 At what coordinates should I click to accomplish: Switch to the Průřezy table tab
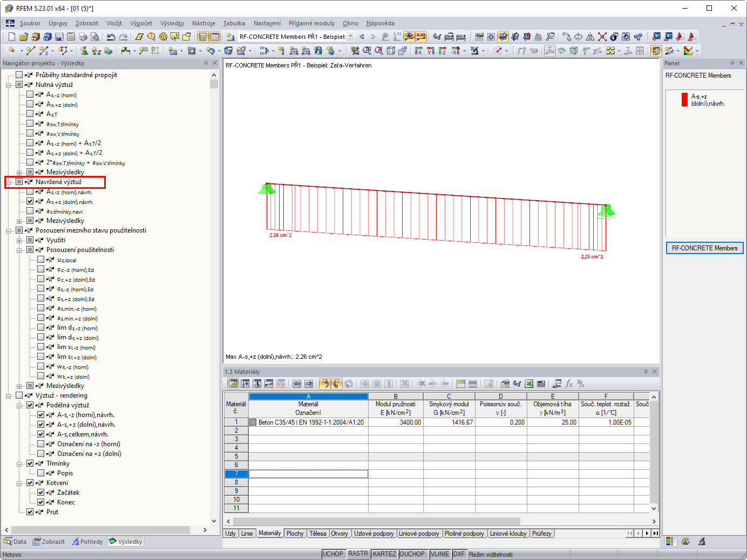coord(541,534)
